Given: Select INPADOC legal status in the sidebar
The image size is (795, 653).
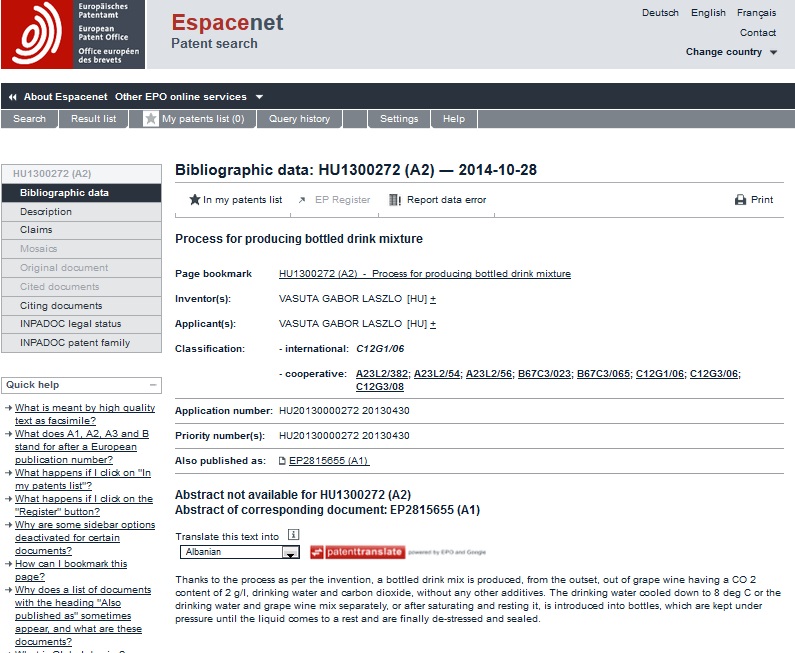Looking at the screenshot, I should point(82,324).
